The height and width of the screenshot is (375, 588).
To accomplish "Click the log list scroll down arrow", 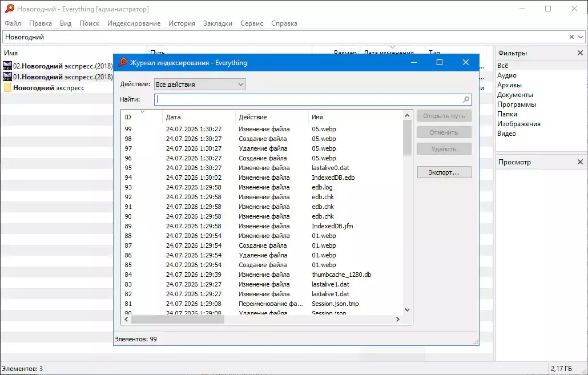I will (407, 310).
